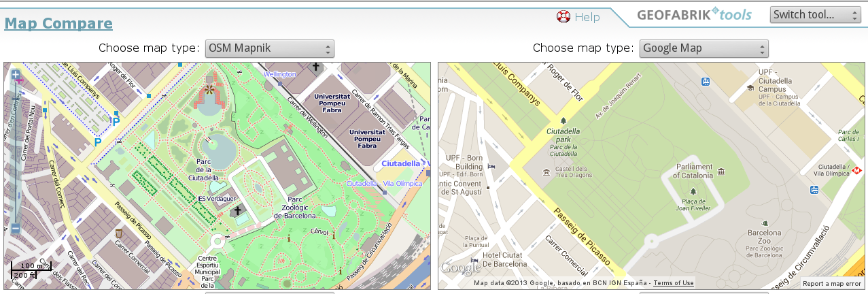Click the monument star icon atop the park
Screen dimensions: 868x294
(211, 89)
